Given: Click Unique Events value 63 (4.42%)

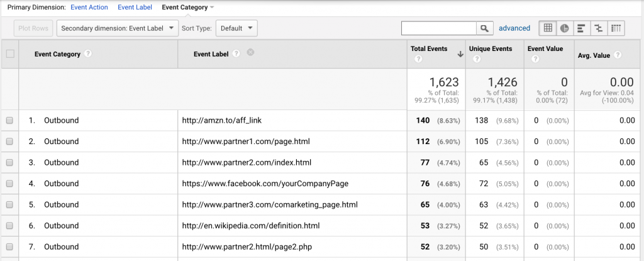Looking at the screenshot, I should tap(499, 204).
